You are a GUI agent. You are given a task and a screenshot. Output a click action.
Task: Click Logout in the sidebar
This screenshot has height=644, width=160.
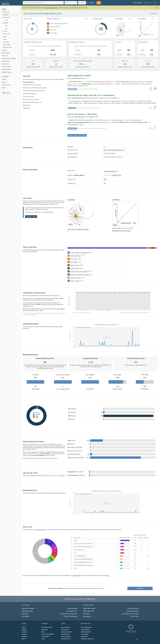click(x=4, y=88)
